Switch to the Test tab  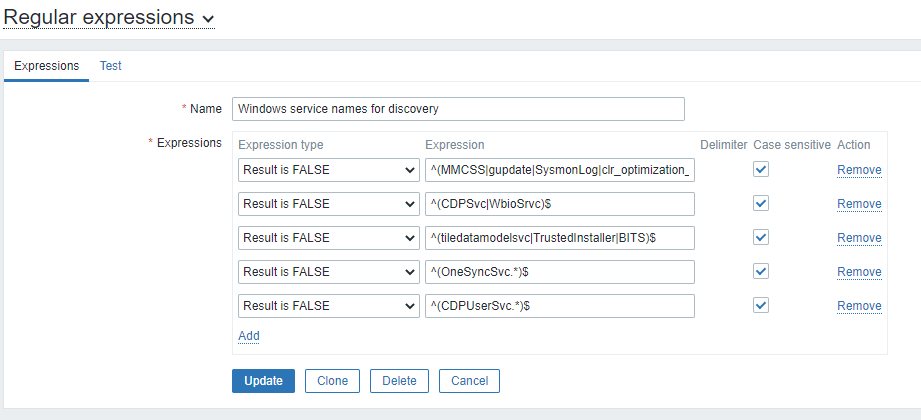pyautogui.click(x=110, y=66)
